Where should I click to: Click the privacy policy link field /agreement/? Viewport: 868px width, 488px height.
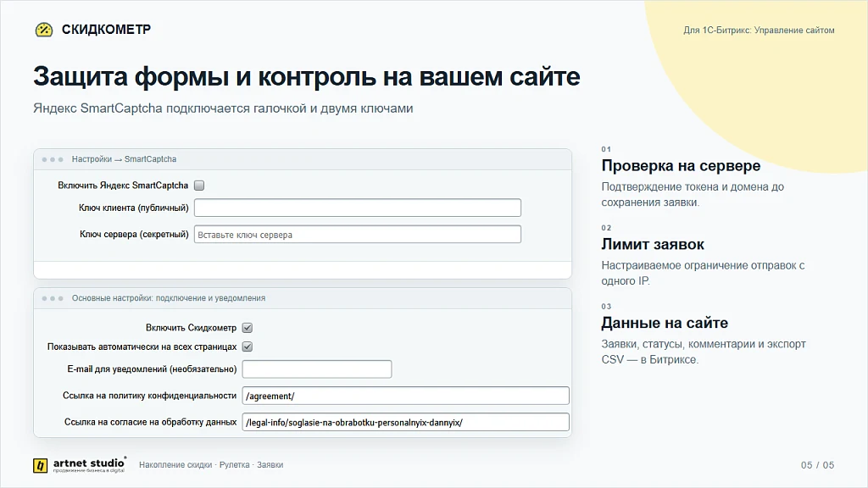pyautogui.click(x=406, y=396)
